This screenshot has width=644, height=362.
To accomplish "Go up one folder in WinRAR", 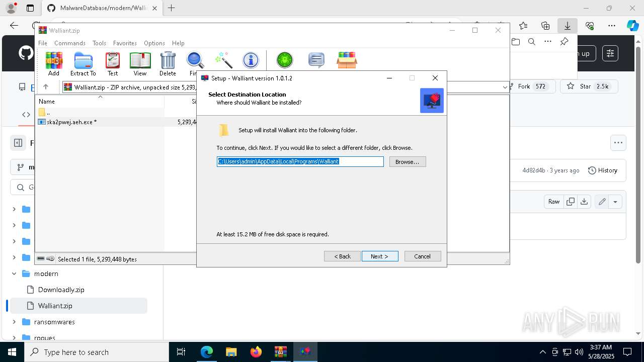I will pyautogui.click(x=46, y=87).
